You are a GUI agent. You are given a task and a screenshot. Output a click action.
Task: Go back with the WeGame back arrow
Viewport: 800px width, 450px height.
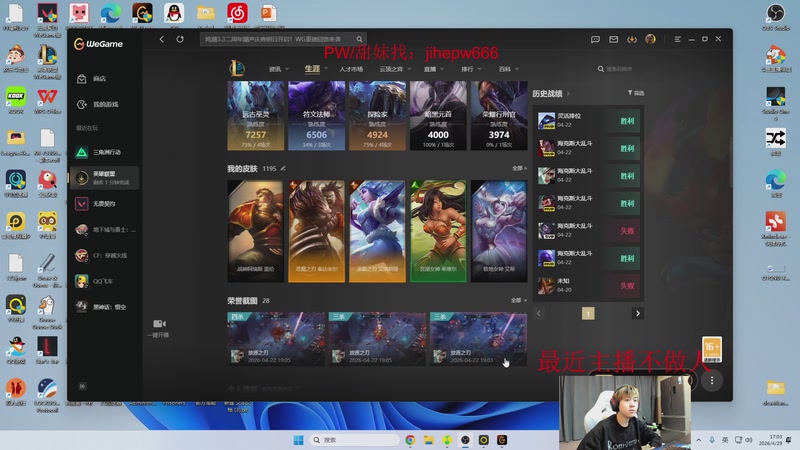(x=162, y=39)
